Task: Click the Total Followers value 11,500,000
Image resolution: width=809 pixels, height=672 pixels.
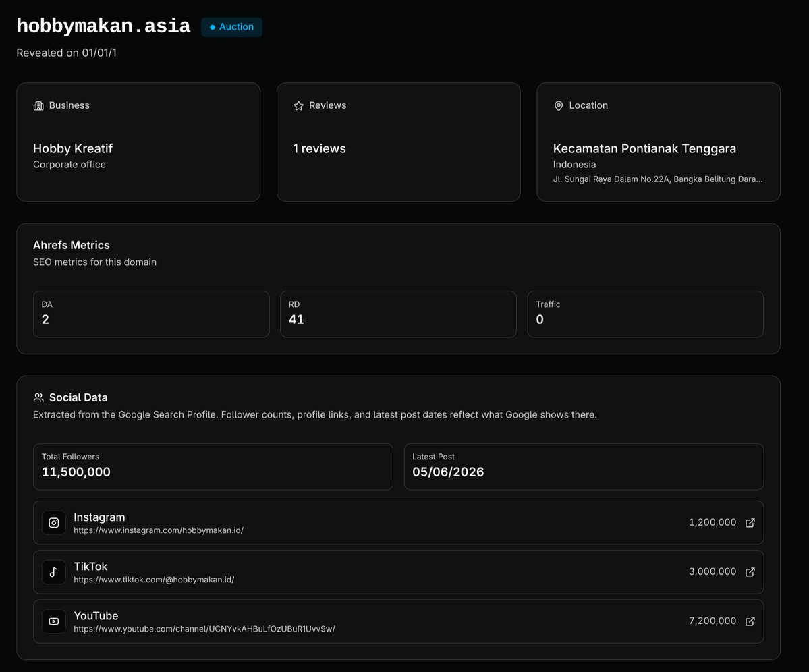Action: click(x=76, y=472)
